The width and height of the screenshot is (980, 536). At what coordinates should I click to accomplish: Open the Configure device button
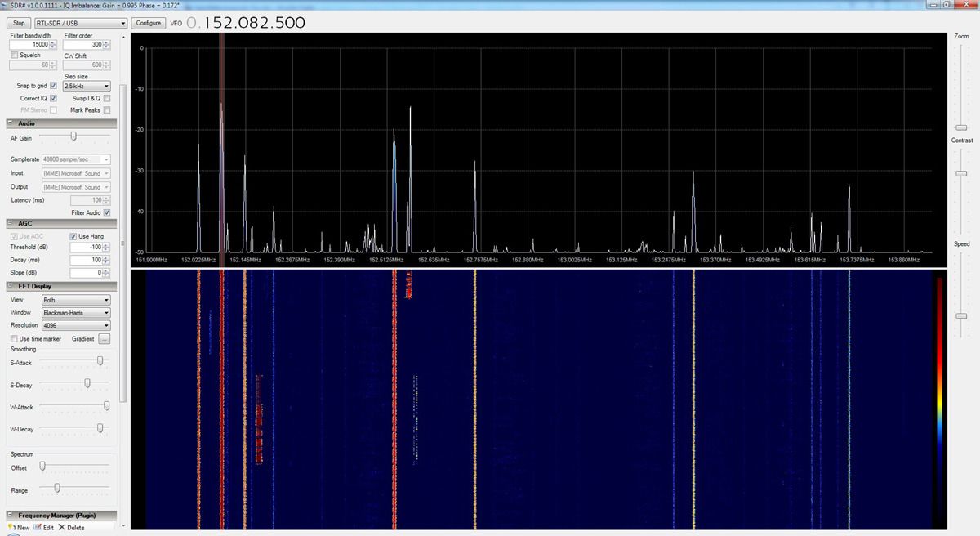[149, 24]
